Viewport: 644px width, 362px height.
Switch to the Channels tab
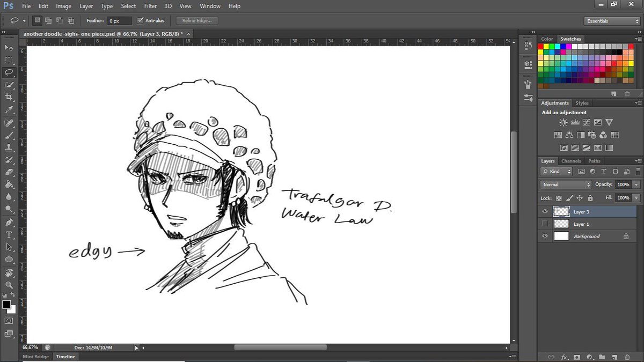(x=571, y=161)
